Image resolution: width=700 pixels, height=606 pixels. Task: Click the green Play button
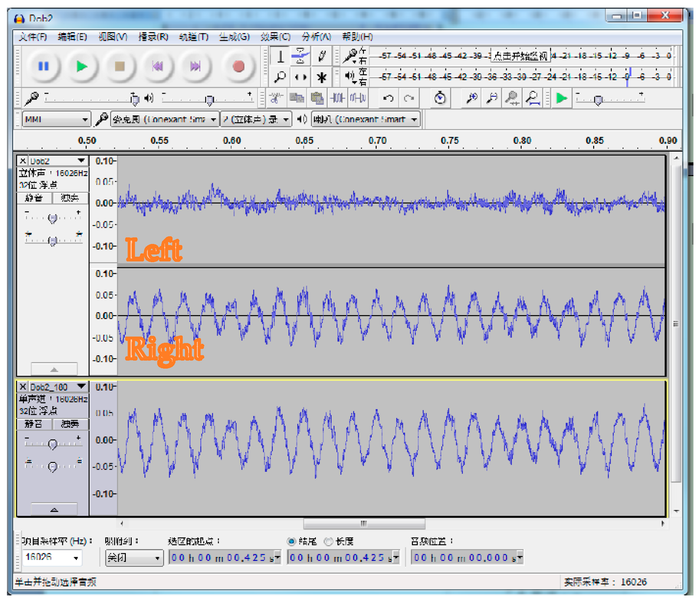click(x=82, y=67)
